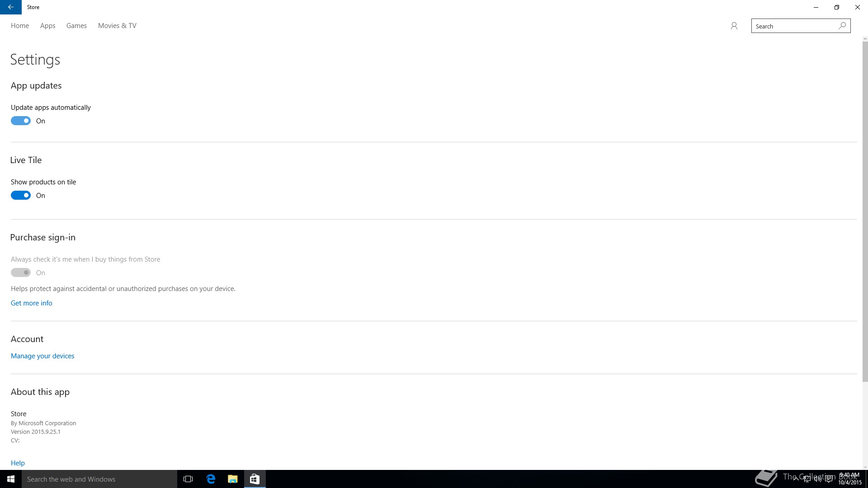Click the Live Tile heading
This screenshot has height=488, width=868.
point(26,160)
